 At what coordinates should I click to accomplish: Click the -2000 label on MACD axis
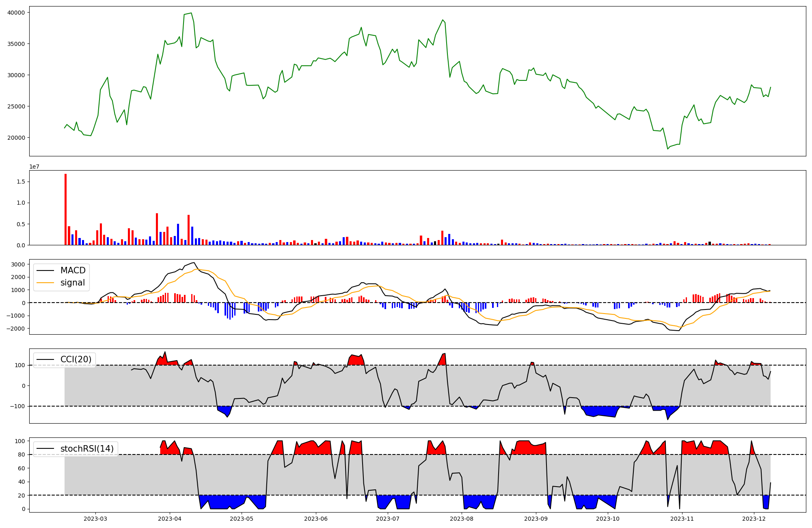16,329
